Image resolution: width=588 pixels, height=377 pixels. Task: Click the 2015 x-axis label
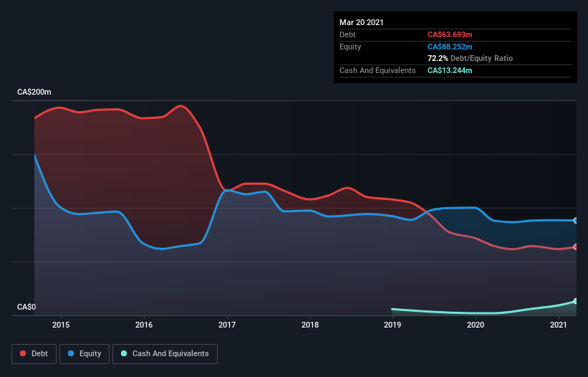[x=61, y=325]
